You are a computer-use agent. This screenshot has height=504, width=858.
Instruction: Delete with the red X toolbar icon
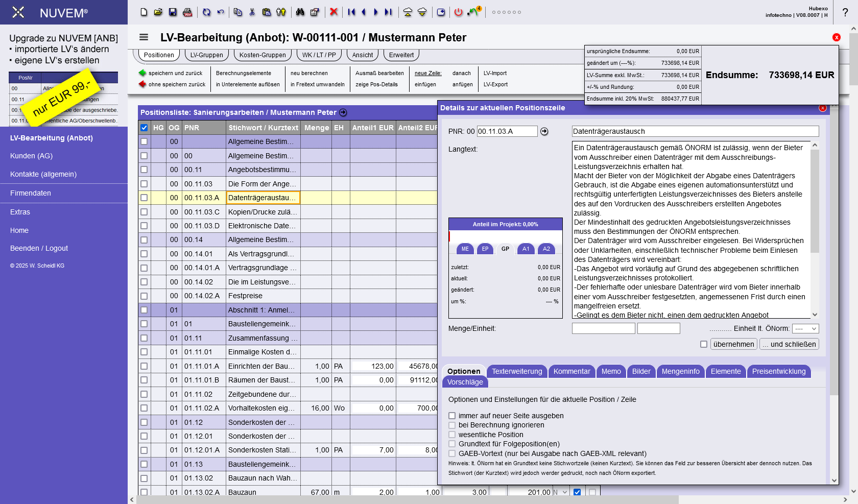[333, 12]
